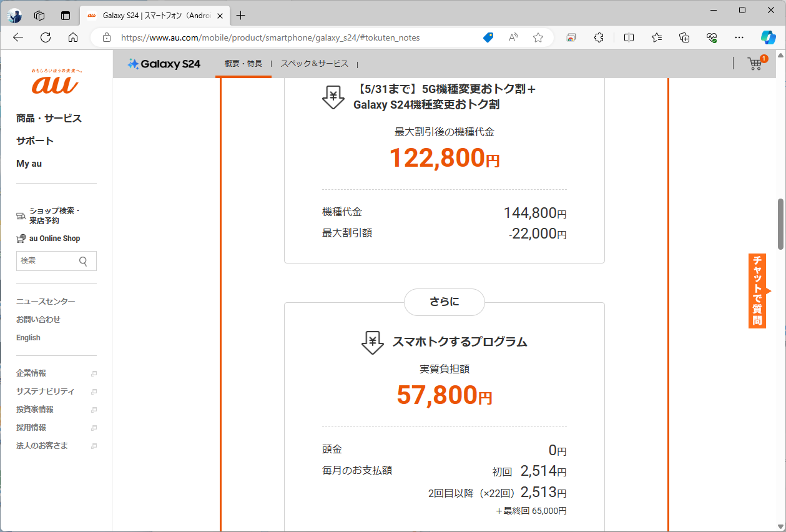Switch site to English

coord(28,338)
